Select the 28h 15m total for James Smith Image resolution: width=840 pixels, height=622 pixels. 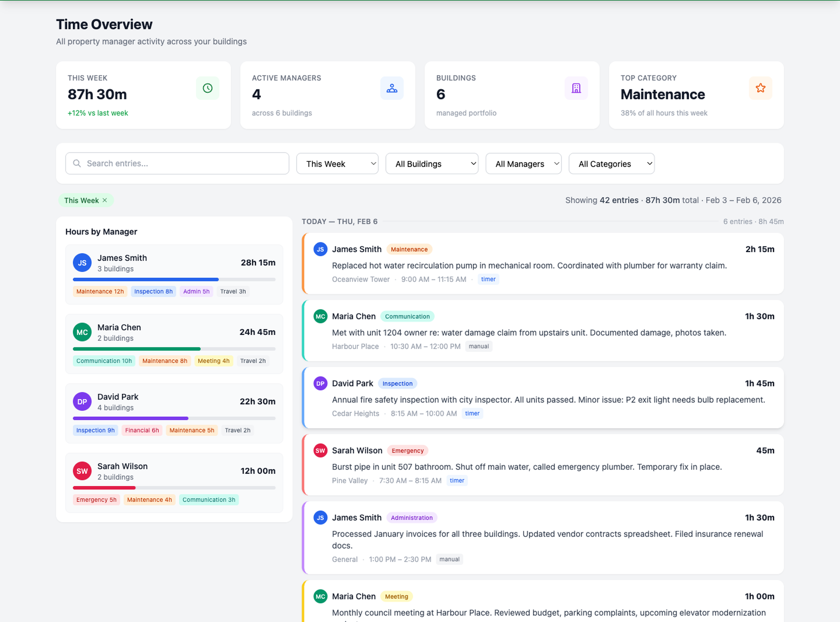coord(258,263)
